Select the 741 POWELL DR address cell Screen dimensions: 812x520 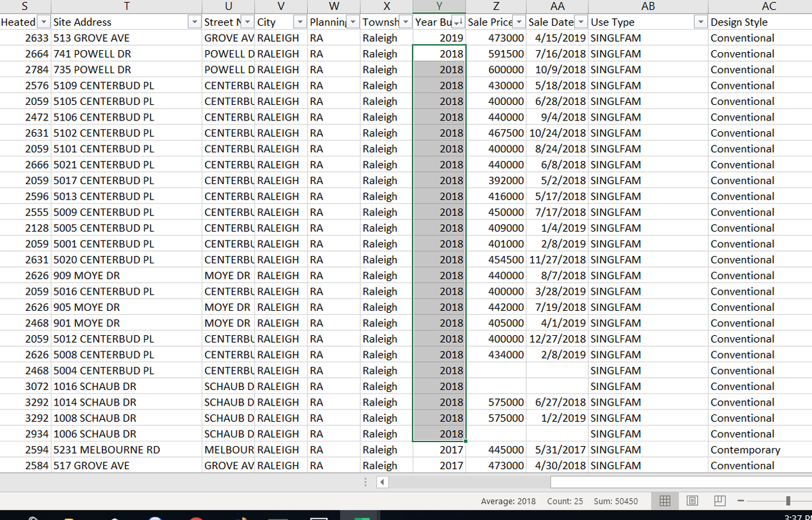pos(127,53)
